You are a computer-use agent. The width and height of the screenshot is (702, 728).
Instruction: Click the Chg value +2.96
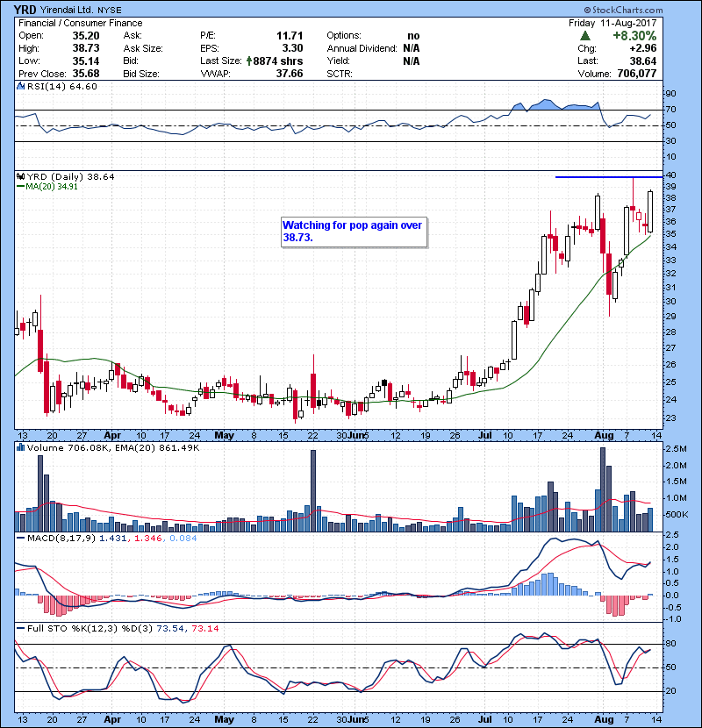(x=643, y=48)
